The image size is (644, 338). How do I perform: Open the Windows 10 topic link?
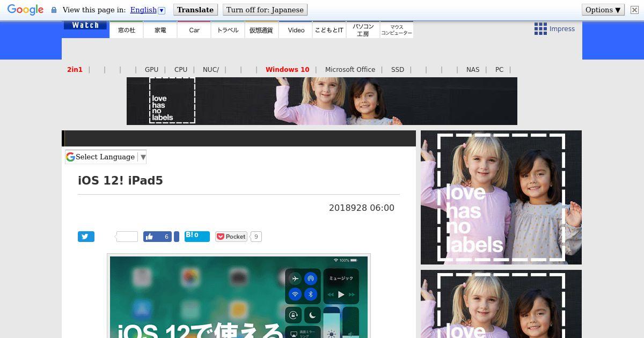pyautogui.click(x=287, y=69)
